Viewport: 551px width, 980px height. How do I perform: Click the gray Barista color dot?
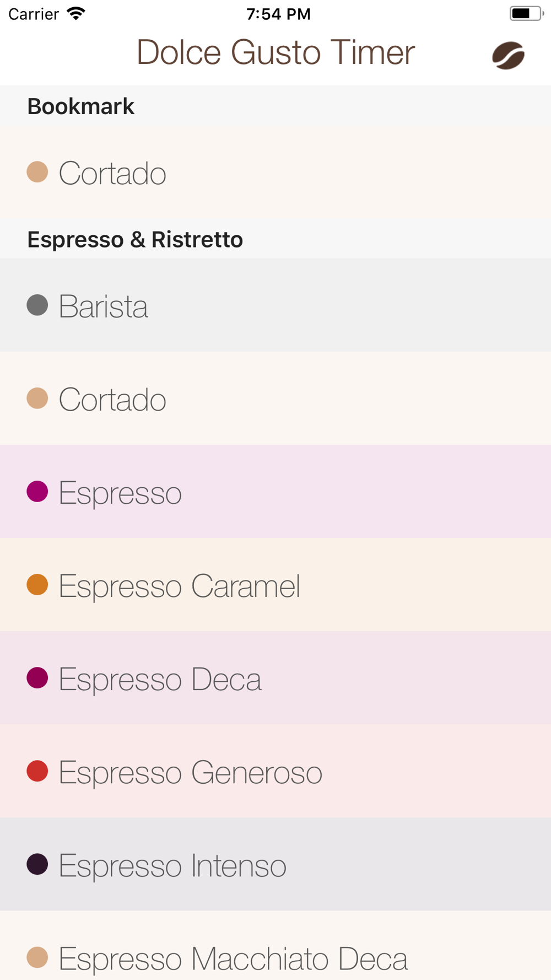tap(37, 305)
